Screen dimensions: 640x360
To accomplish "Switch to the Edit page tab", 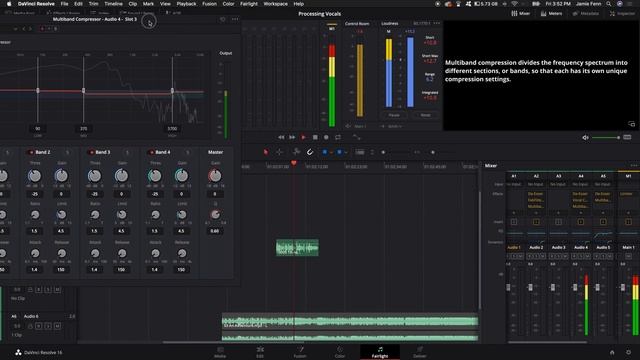I will 260,352.
